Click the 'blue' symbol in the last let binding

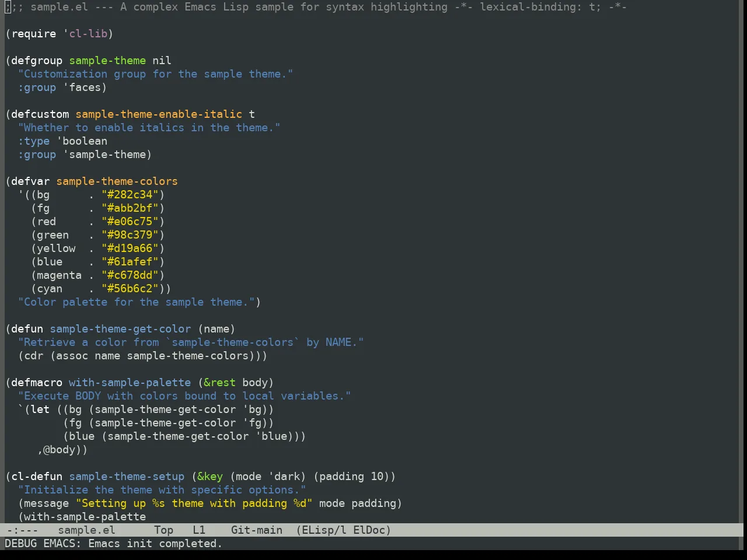[x=274, y=436]
